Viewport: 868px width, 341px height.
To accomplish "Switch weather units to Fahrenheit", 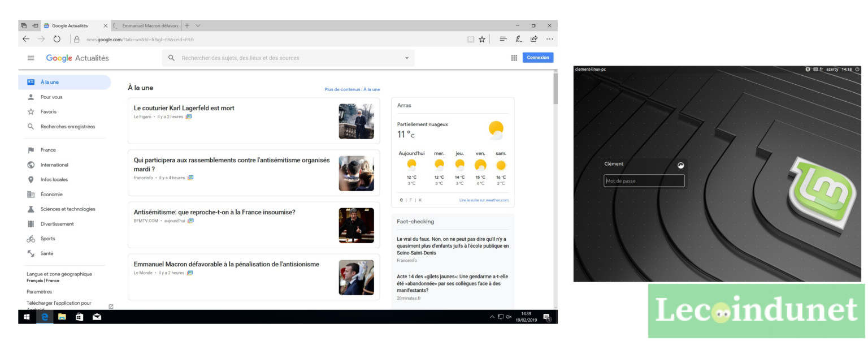I will click(x=411, y=200).
